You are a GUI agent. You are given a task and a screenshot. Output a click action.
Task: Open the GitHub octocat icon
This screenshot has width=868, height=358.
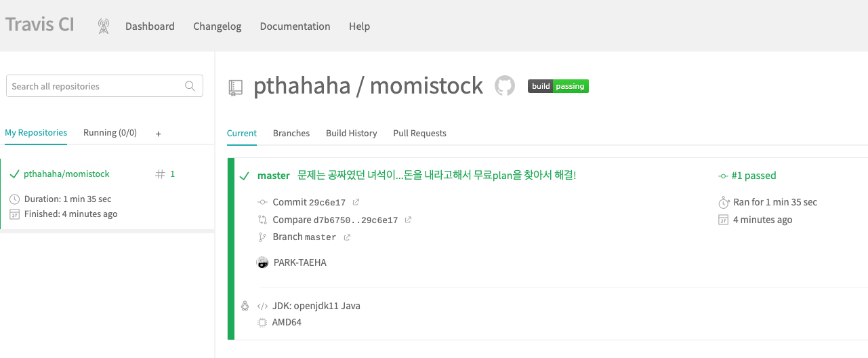click(x=505, y=86)
